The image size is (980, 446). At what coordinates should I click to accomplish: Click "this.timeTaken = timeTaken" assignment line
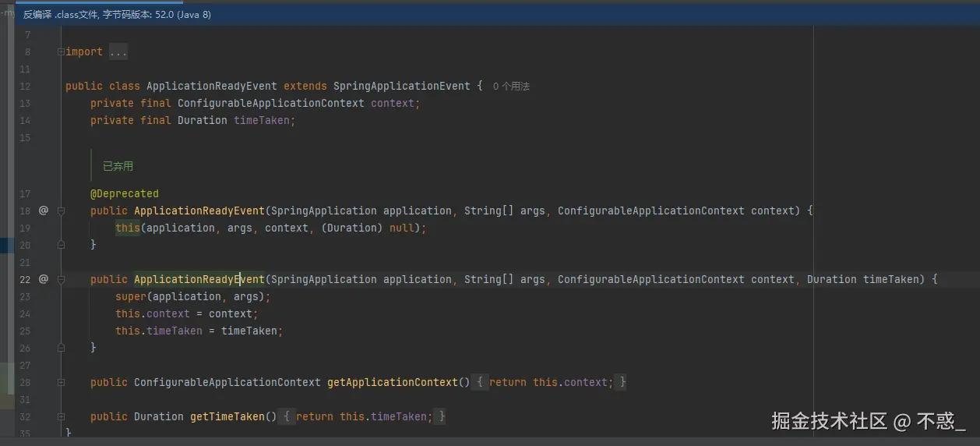coord(199,331)
